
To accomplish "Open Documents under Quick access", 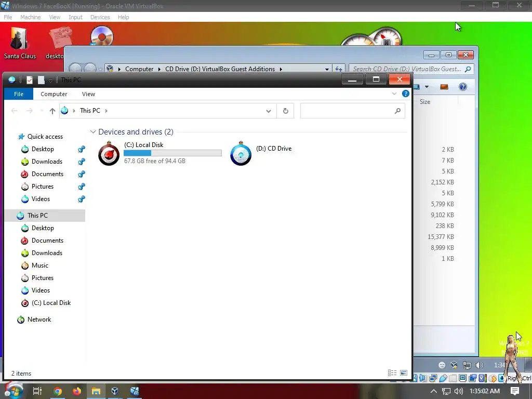I will tap(47, 174).
